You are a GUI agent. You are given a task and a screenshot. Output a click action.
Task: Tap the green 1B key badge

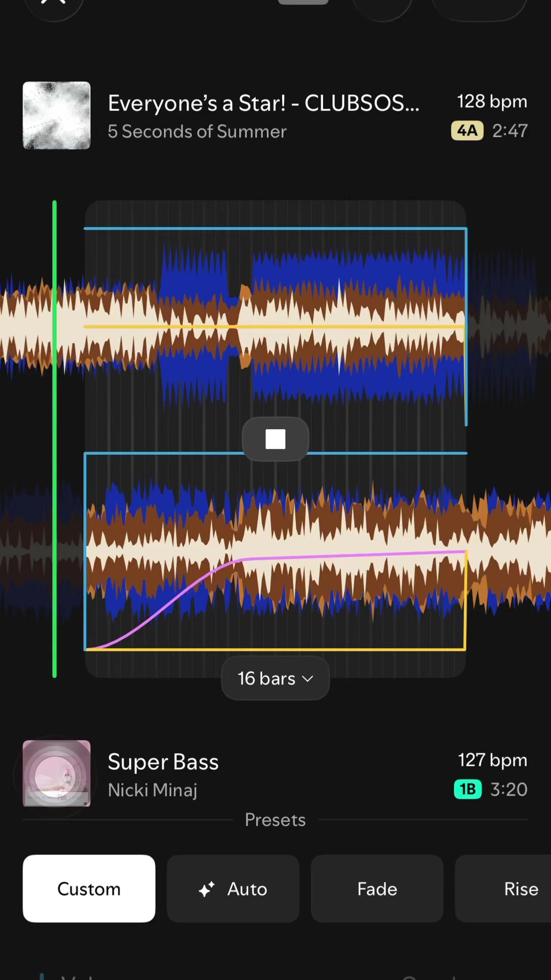tap(468, 789)
